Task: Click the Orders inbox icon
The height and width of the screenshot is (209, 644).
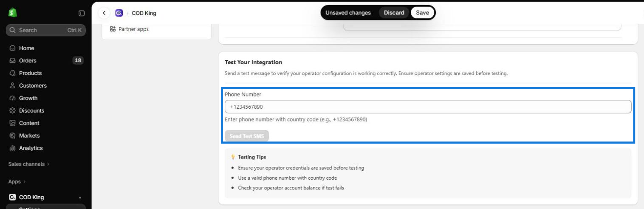Action: click(x=12, y=60)
